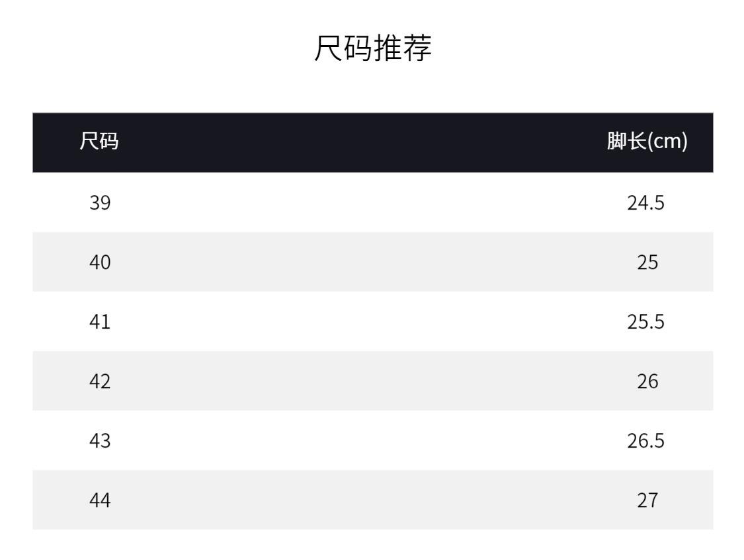Select size 43 in the table
Viewport: 744px width, 560px height.
(x=100, y=441)
